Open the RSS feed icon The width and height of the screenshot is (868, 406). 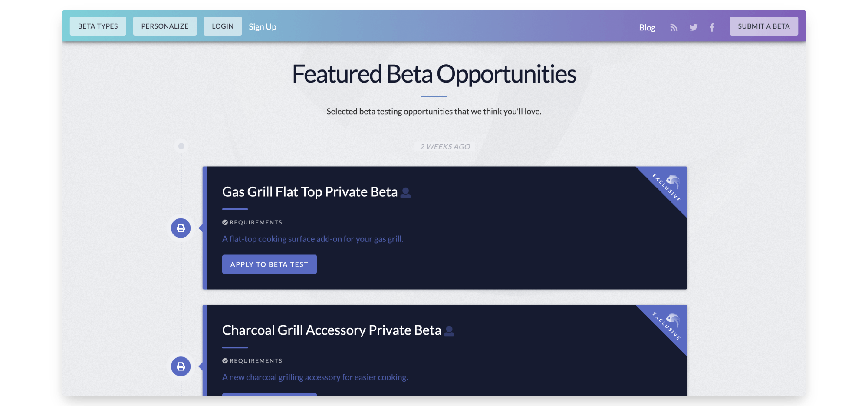[674, 27]
